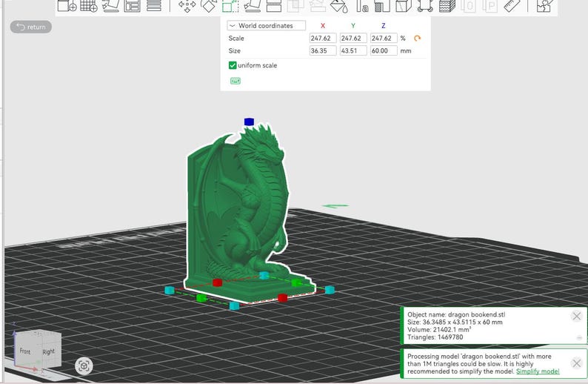Screen dimensions: 588x384
Task: Click the Add model cube icon
Action: [x=67, y=6]
